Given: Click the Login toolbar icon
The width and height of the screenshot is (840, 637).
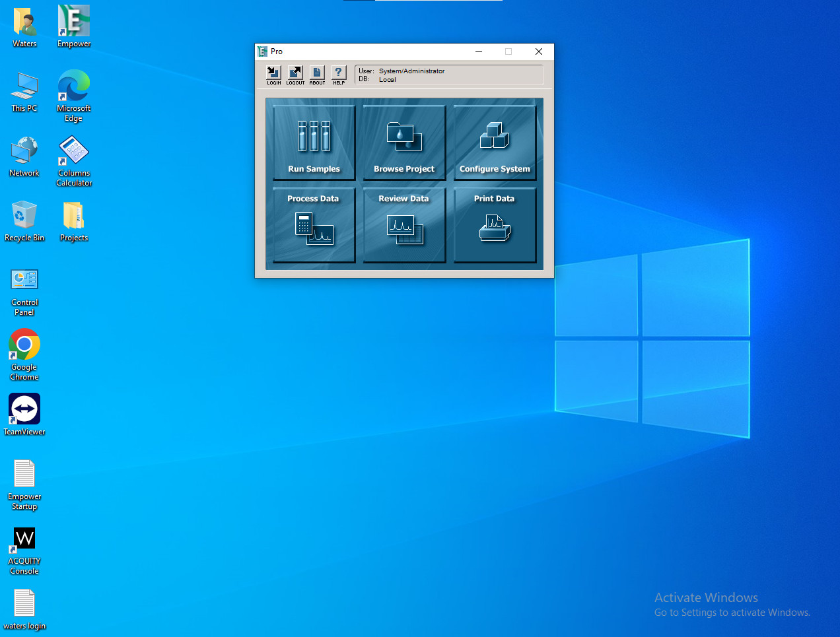Looking at the screenshot, I should click(x=273, y=75).
